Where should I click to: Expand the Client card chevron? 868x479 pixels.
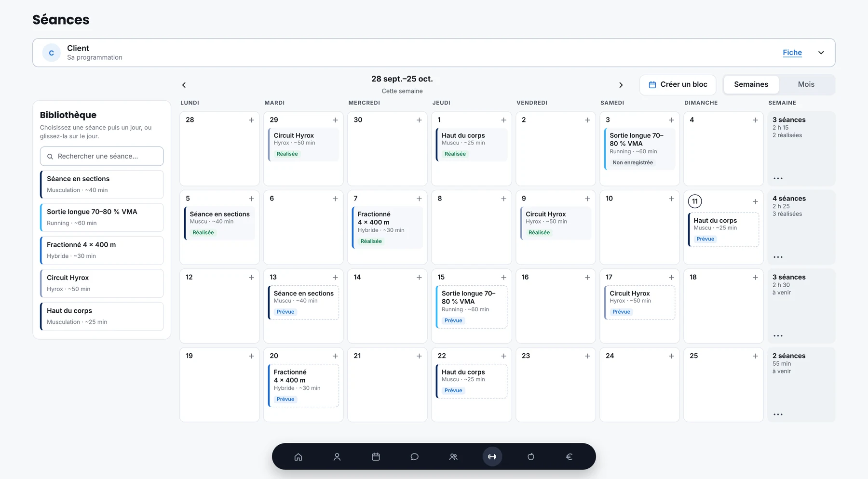pyautogui.click(x=821, y=53)
